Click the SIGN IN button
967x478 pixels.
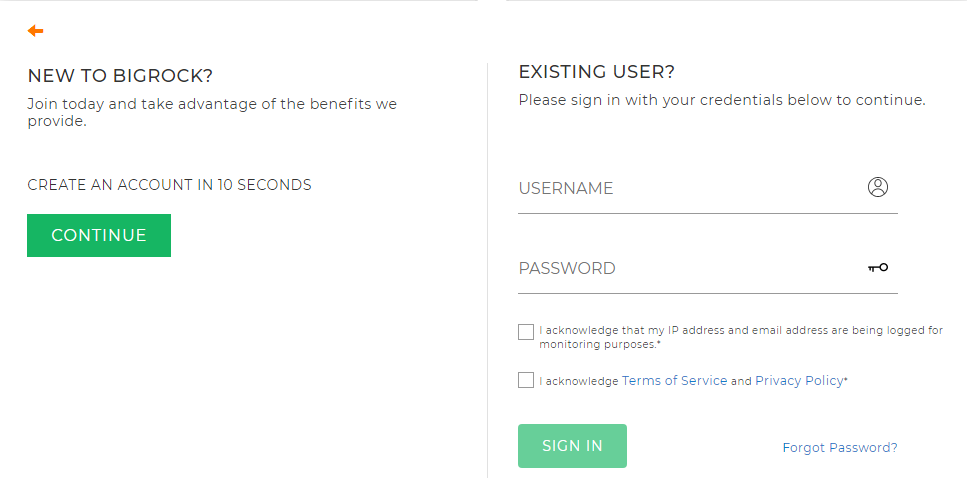[x=572, y=446]
